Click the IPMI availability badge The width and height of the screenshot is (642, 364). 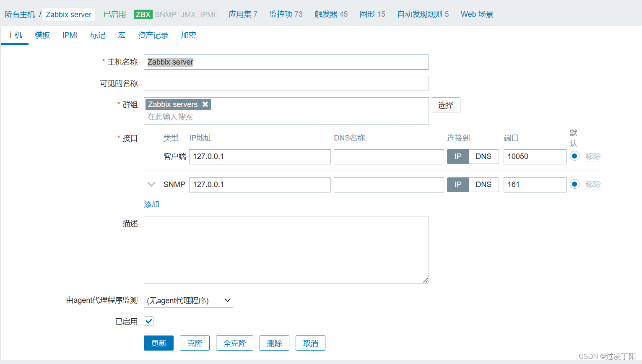point(208,14)
